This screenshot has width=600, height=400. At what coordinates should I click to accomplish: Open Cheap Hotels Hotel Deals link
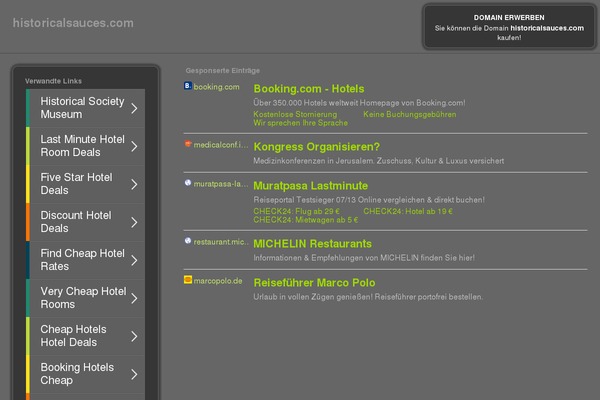point(85,336)
